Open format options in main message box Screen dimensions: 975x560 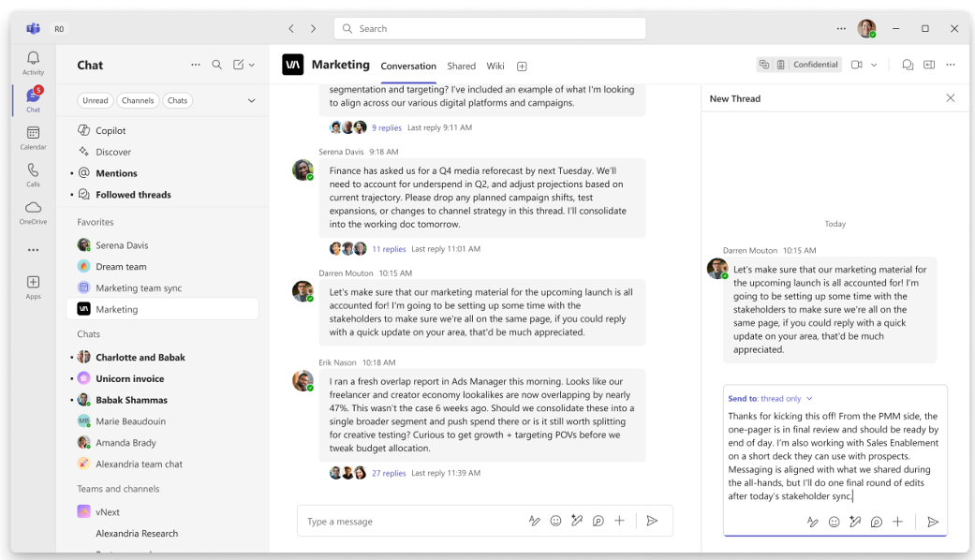[x=534, y=521]
